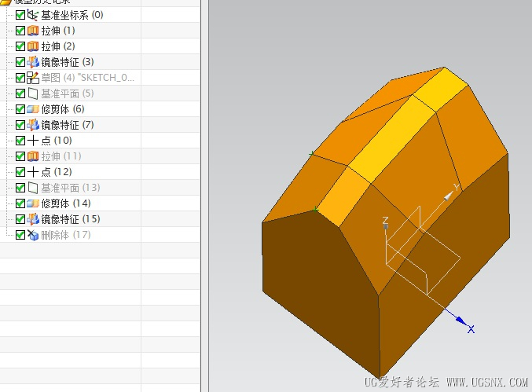
Task: Toggle checkbox for 拉伸 (1)
Action: click(x=20, y=31)
